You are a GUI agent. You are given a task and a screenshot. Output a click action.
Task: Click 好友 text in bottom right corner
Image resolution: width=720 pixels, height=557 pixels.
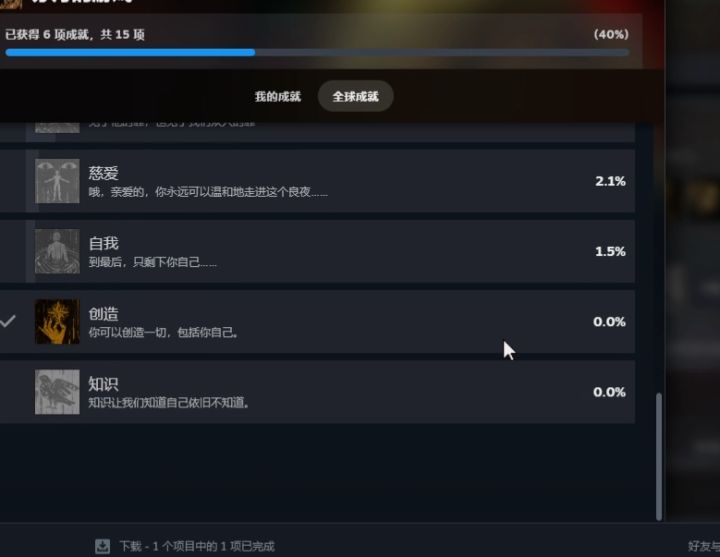(703, 546)
